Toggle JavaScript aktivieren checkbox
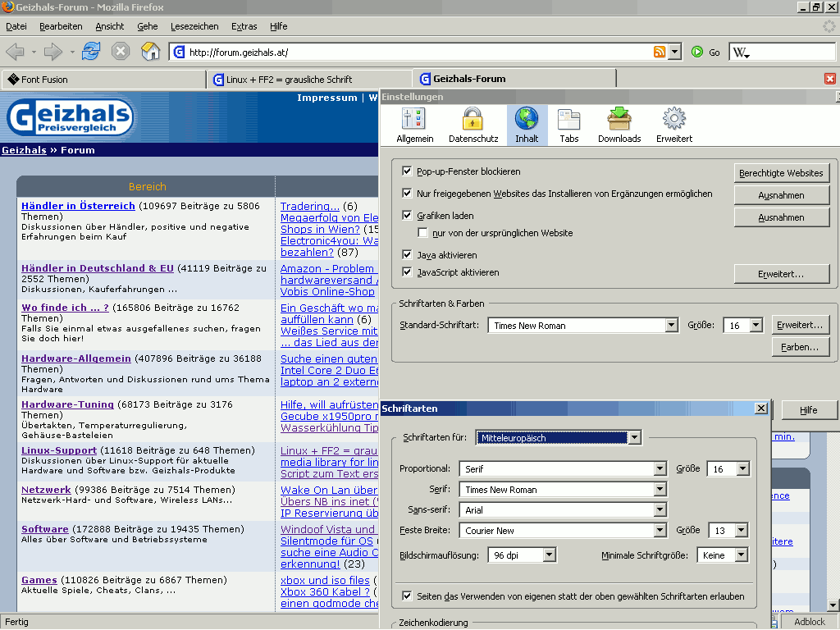840x630 pixels. click(407, 272)
